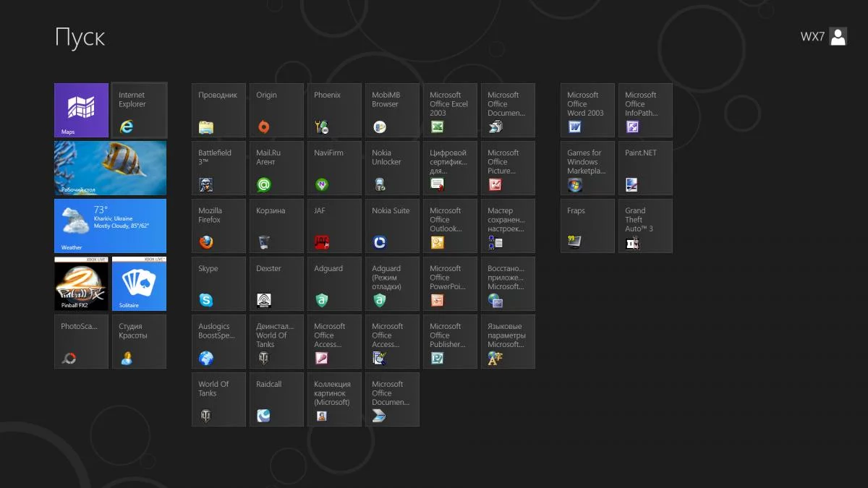Open Проводник file explorer tile

[218, 110]
